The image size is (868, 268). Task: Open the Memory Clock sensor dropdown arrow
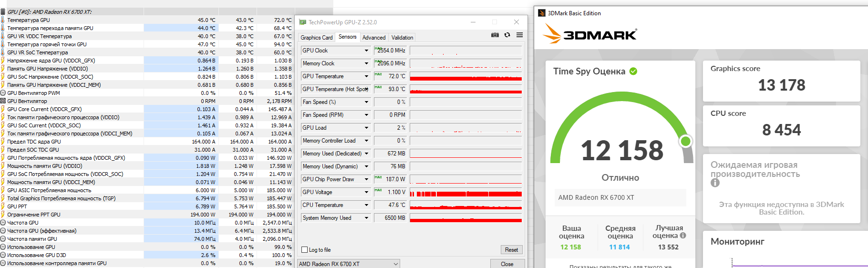[366, 63]
